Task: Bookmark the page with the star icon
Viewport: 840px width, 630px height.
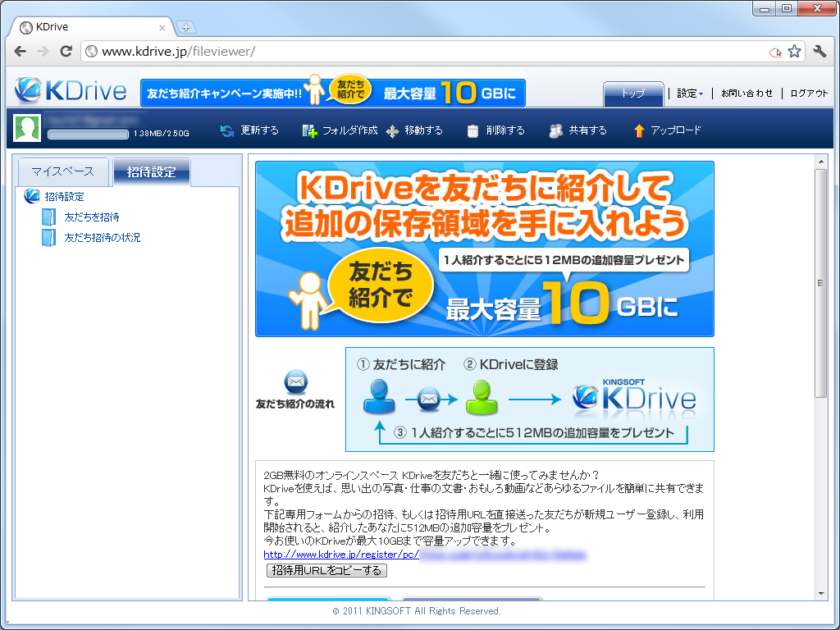Action: pos(794,50)
